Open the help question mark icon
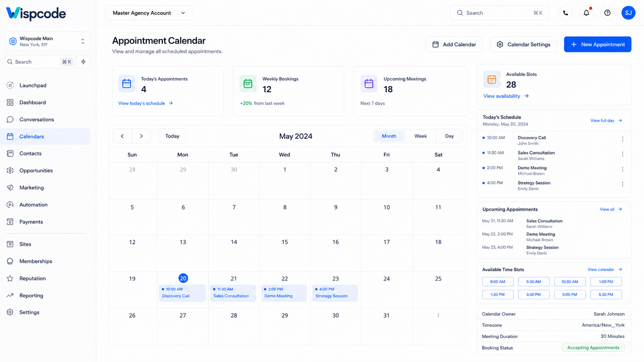Image resolution: width=644 pixels, height=362 pixels. pos(607,13)
